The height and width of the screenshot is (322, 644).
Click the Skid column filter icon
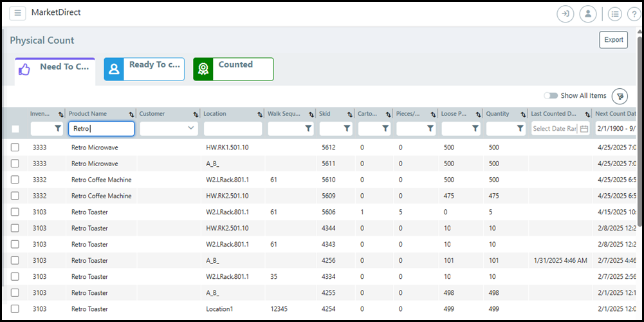point(347,129)
